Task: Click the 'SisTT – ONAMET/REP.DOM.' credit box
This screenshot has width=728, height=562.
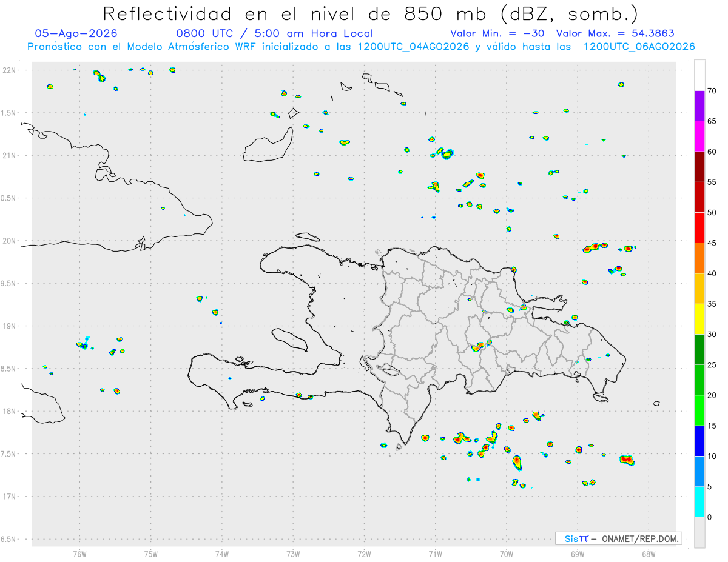Action: 618,538
